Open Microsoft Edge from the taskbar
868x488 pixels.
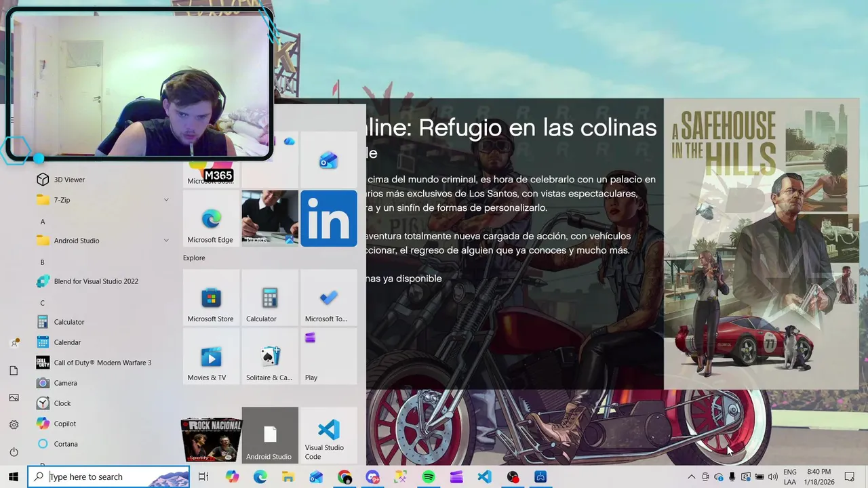[x=260, y=477]
